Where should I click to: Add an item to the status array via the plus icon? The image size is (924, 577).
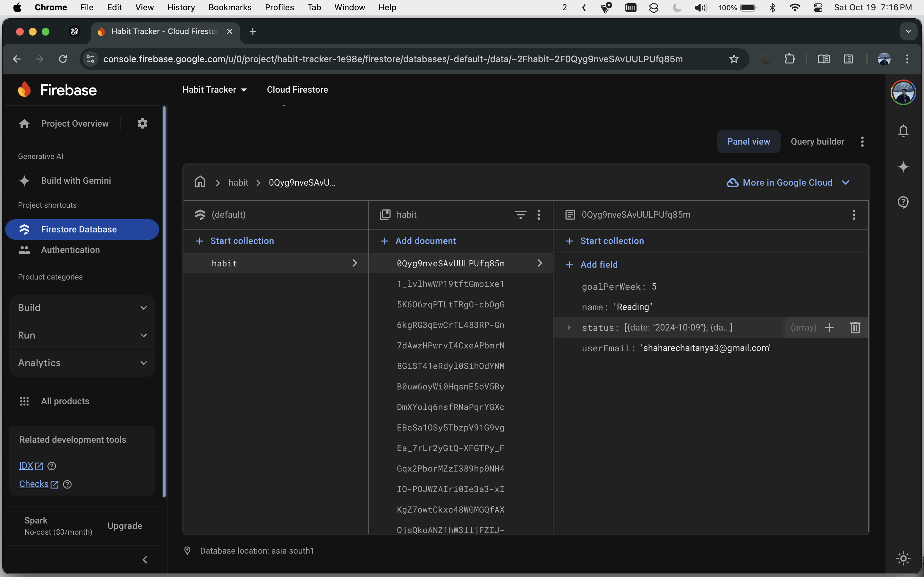click(x=829, y=327)
